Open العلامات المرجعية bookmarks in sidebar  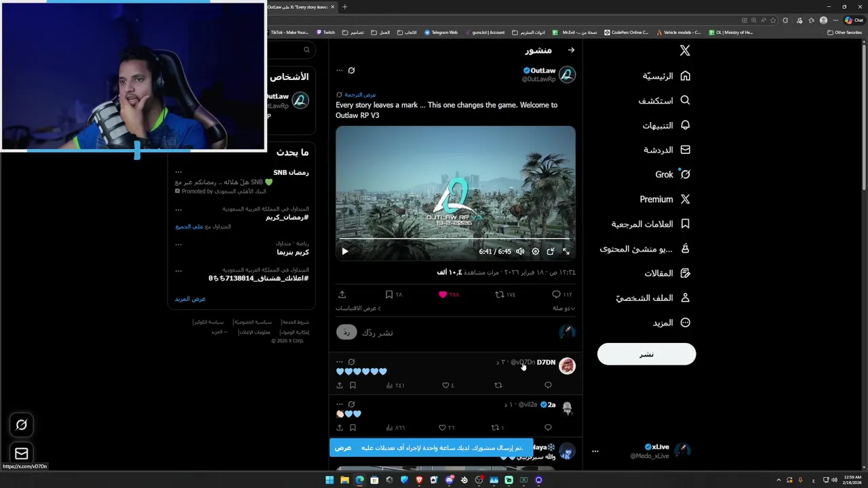point(651,224)
